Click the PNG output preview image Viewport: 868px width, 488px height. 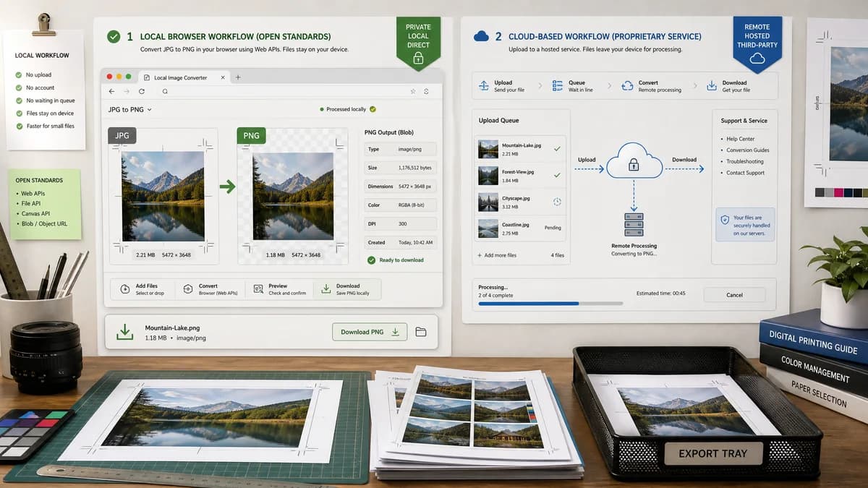[x=293, y=196]
